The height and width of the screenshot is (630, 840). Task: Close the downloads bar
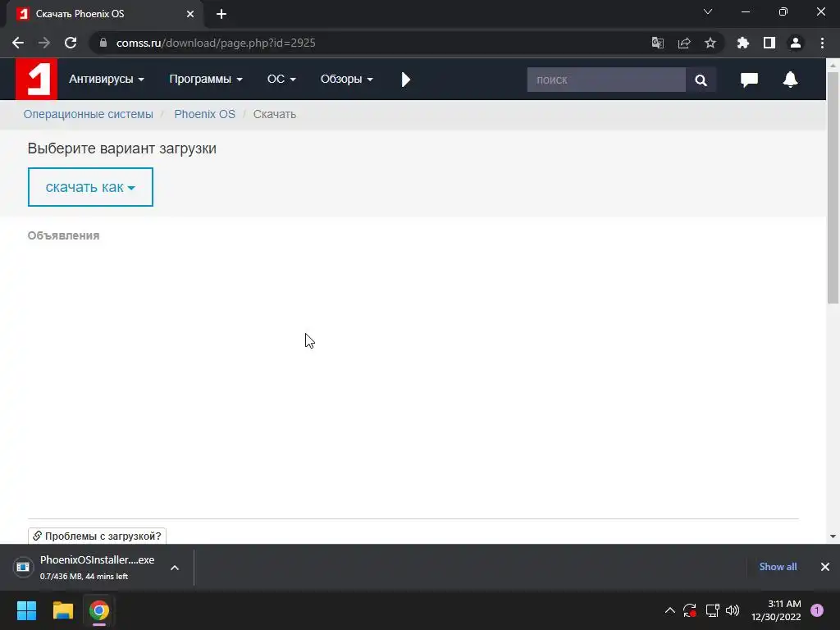825,567
